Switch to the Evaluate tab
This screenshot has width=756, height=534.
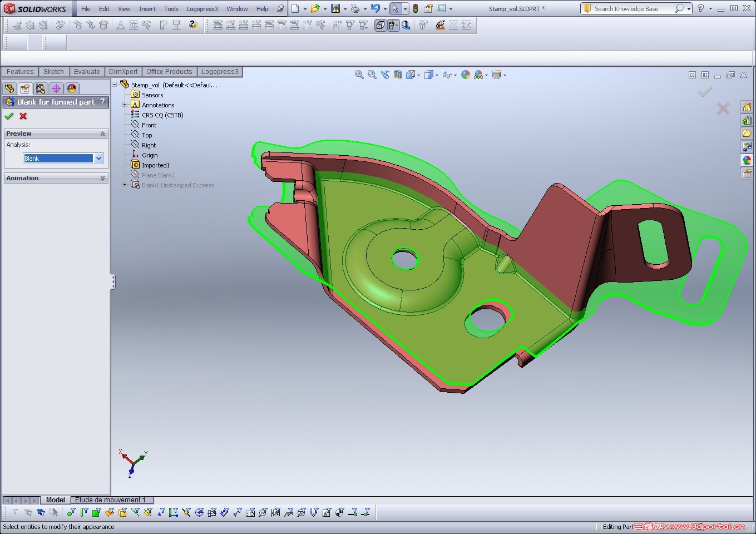pos(87,72)
